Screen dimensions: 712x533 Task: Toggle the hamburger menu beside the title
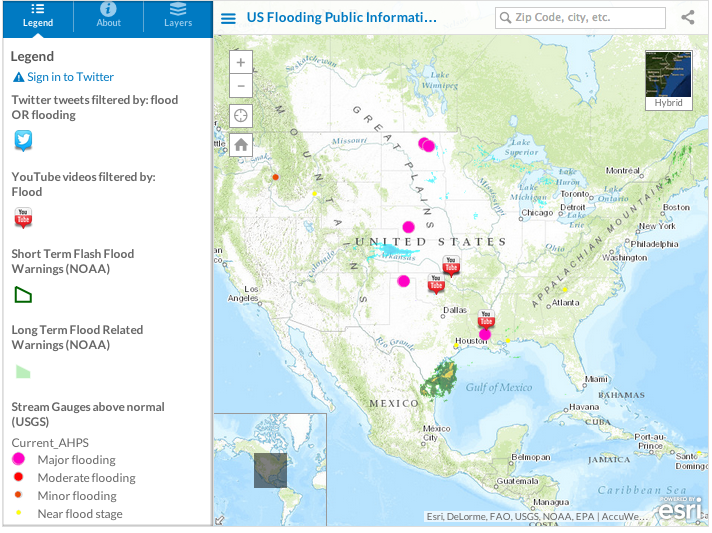(228, 18)
